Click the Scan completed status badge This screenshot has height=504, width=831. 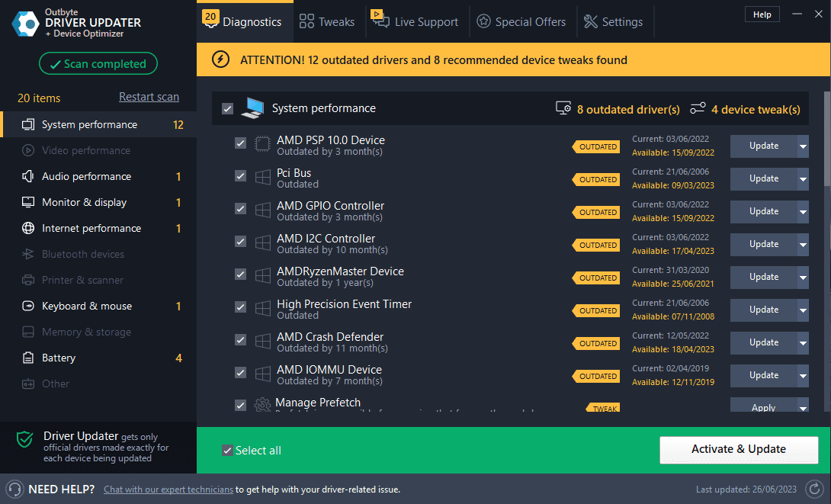point(98,63)
